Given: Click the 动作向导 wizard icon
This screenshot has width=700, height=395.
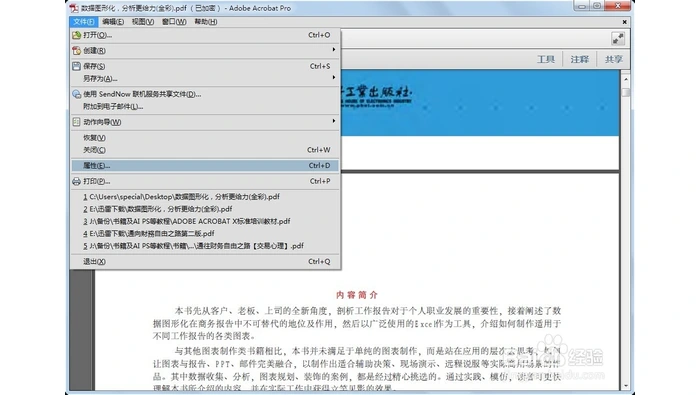Looking at the screenshot, I should pyautogui.click(x=77, y=122).
